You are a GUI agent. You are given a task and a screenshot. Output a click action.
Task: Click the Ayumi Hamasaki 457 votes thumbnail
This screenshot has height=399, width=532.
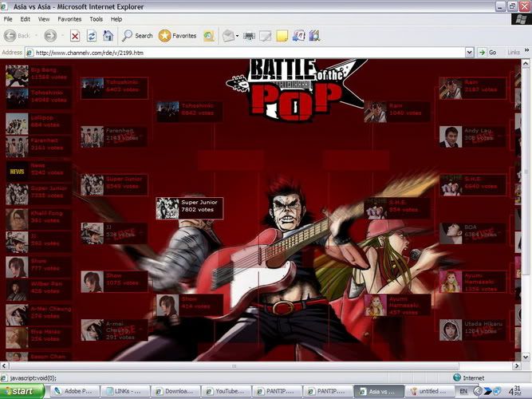[x=375, y=305]
